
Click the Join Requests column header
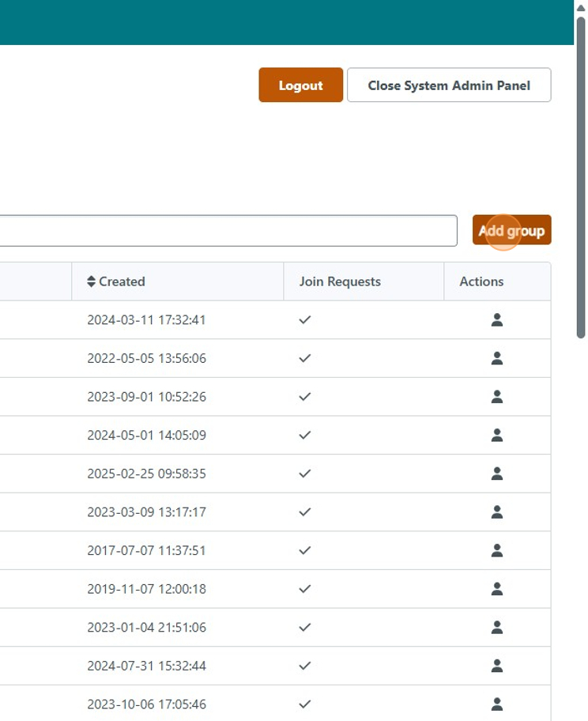340,281
